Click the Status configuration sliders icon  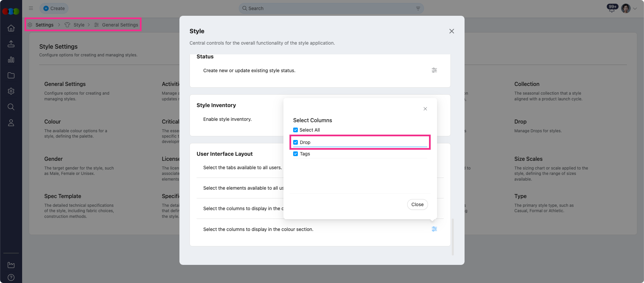(x=434, y=70)
